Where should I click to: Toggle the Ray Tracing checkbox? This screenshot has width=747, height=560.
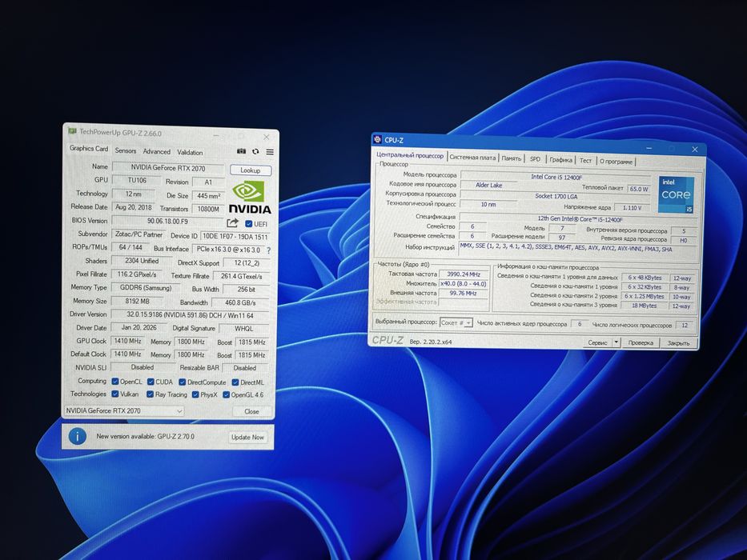point(150,394)
